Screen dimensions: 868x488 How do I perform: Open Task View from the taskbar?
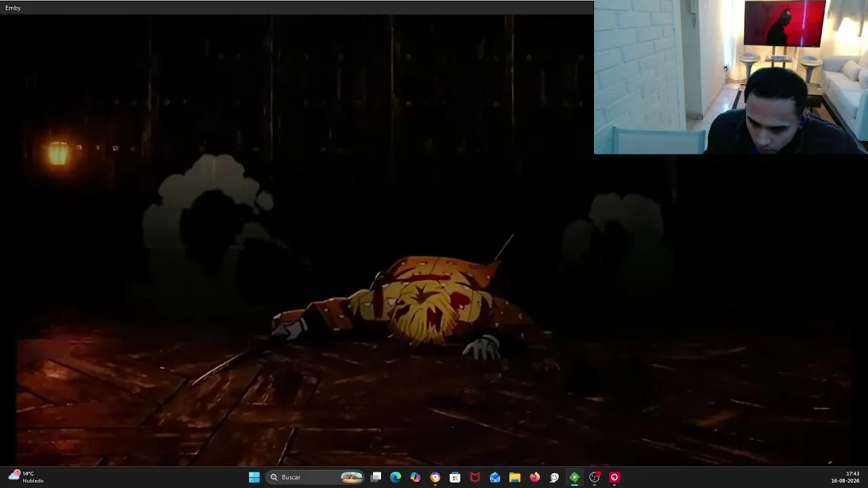tap(376, 477)
